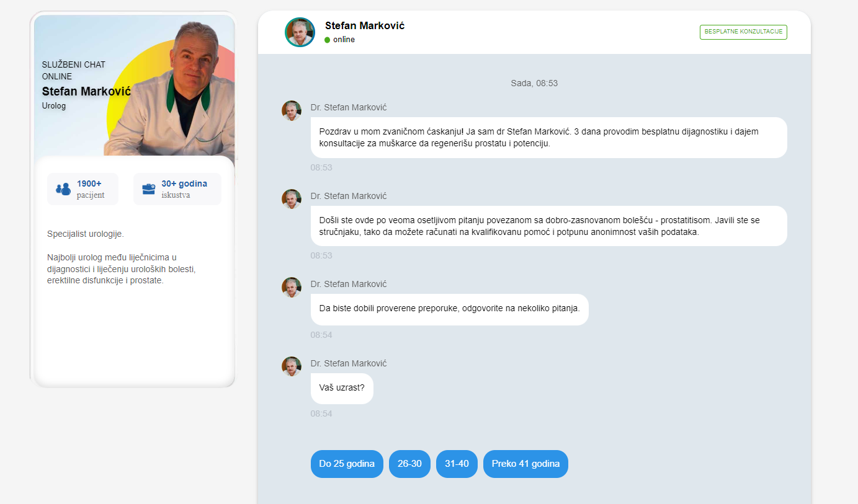
Task: Click the patients group icon next to 1900+
Action: pos(63,189)
